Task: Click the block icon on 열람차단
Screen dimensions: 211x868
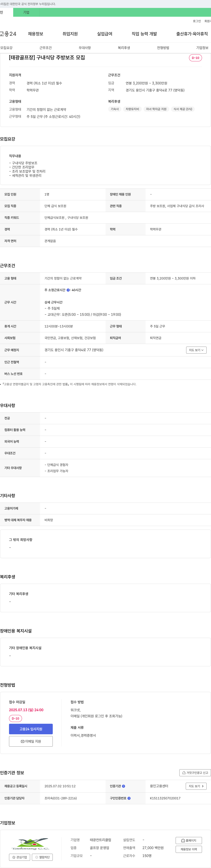Action: (x=37, y=857)
